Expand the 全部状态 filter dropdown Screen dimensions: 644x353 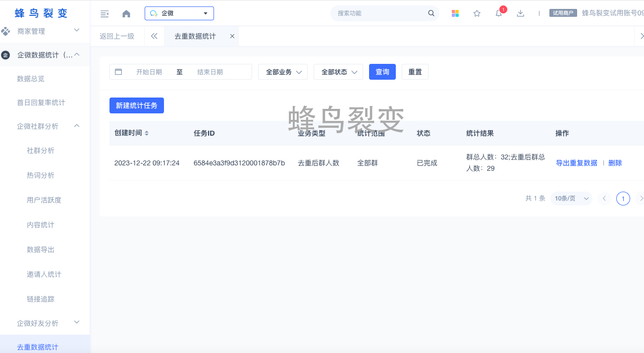coord(338,72)
